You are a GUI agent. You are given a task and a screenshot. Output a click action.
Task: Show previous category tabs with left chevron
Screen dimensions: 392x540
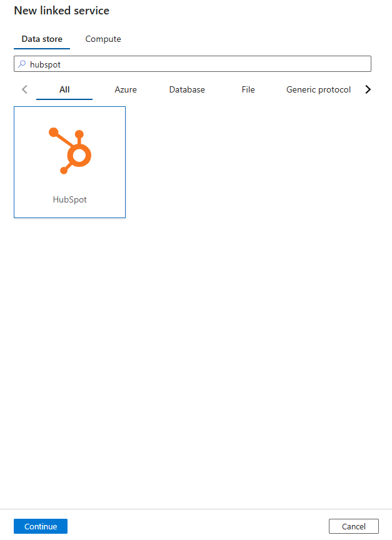pyautogui.click(x=24, y=89)
